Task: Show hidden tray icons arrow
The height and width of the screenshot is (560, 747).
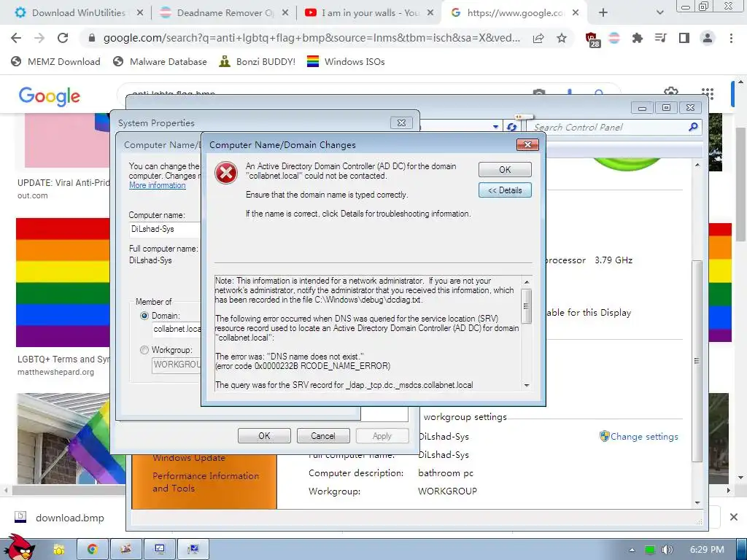Action: point(632,550)
